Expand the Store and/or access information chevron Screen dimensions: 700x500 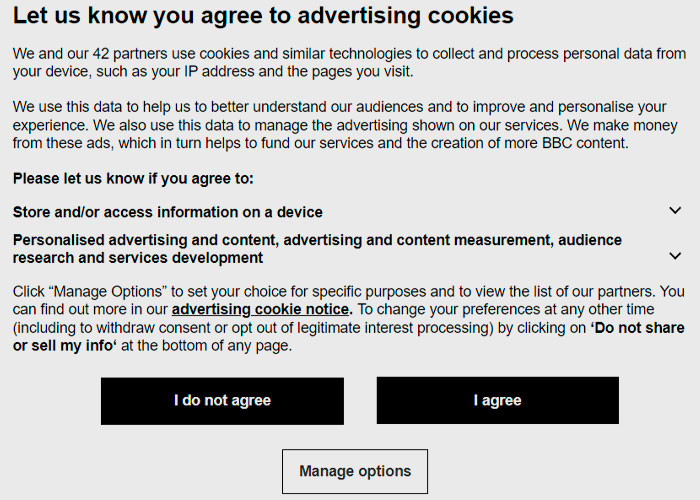coord(675,211)
